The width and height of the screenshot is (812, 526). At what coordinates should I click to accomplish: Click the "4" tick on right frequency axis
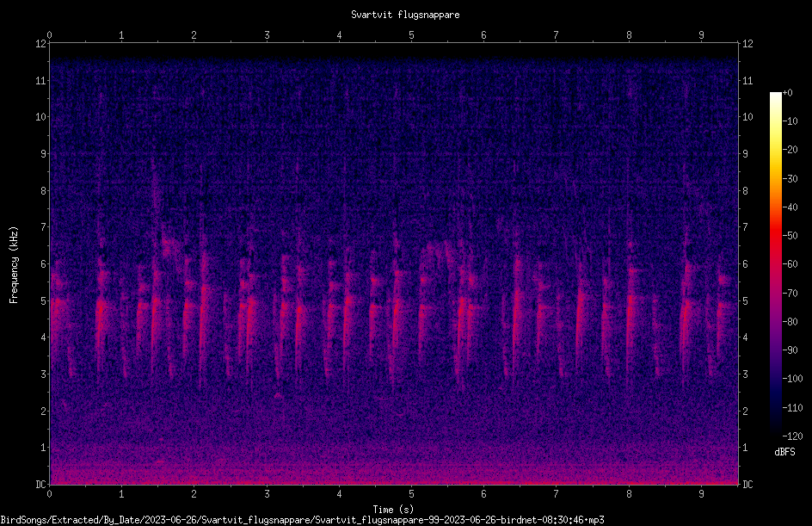(746, 337)
